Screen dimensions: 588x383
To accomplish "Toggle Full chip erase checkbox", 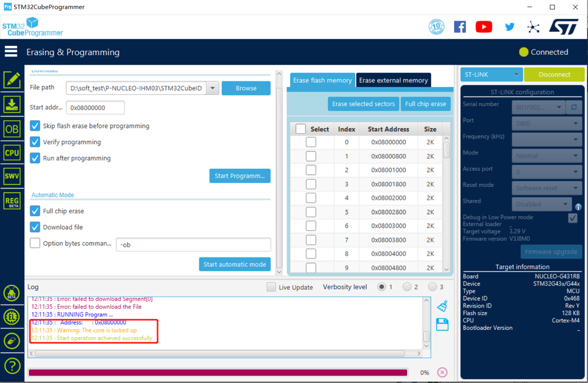I will (x=35, y=211).
